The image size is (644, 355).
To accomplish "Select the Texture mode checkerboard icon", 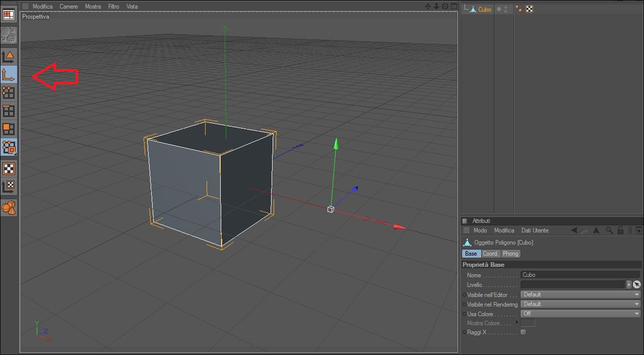I will click(x=9, y=168).
